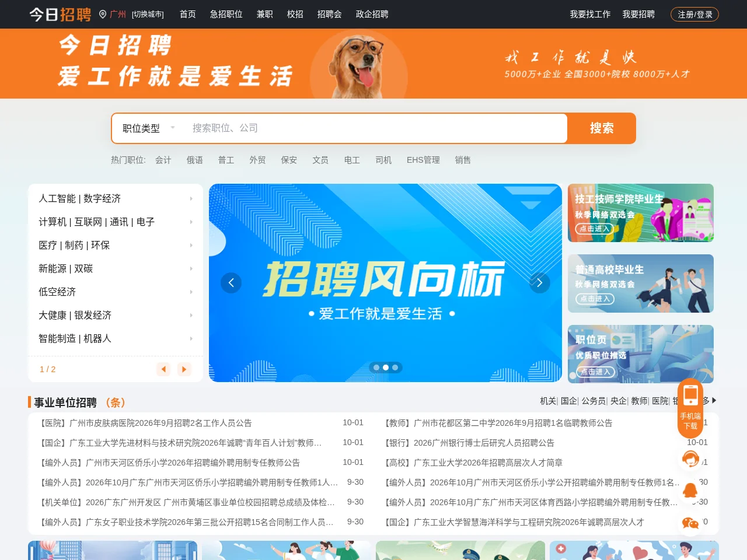Viewport: 747px width, 560px height.
Task: Go to next job category page
Action: (184, 369)
